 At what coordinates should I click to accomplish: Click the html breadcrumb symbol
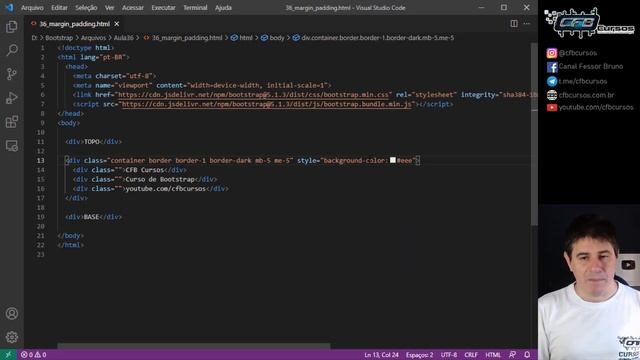tap(242, 38)
